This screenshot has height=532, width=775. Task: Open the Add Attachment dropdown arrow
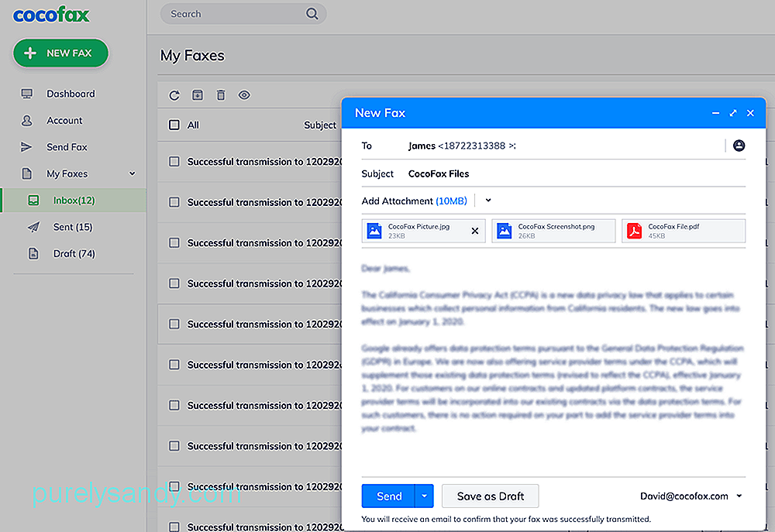pos(488,201)
